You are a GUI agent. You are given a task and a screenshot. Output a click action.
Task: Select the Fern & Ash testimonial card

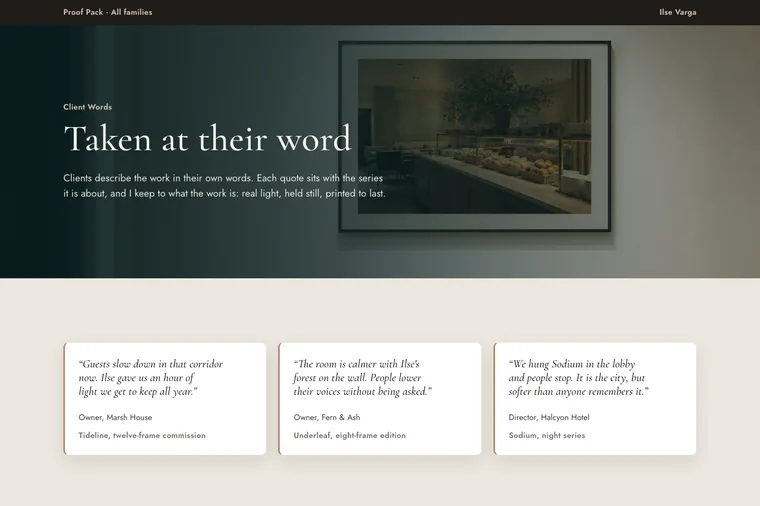380,398
